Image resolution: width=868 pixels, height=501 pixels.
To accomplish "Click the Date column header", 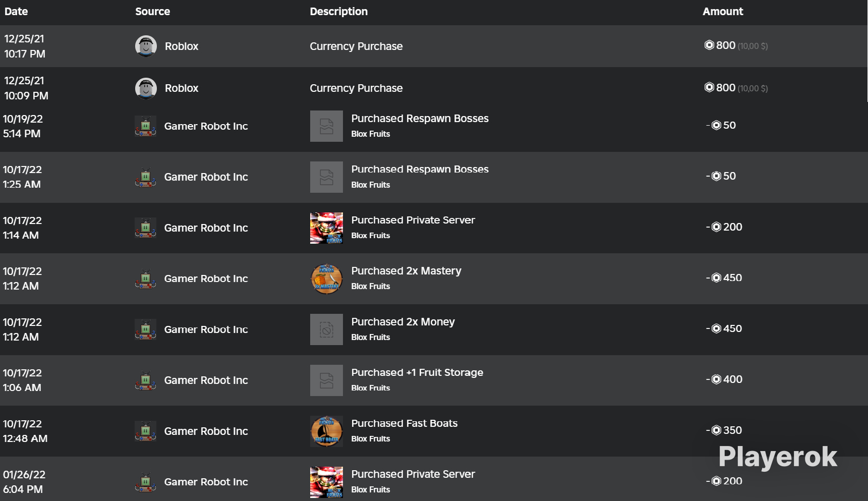I will click(16, 12).
